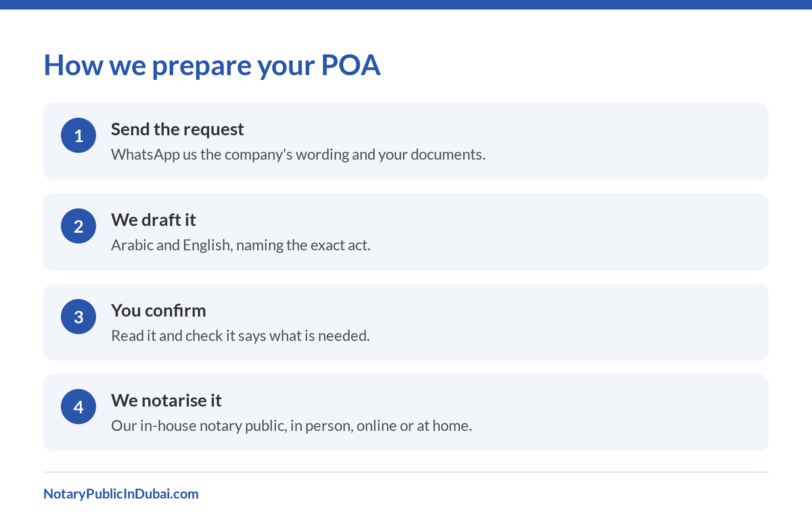
Task: Click the text 'Our in-house notary public, in person, online or at home.'
Action: [292, 426]
